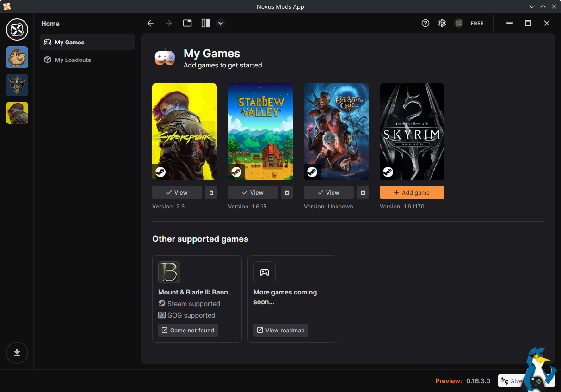Open the settings gear icon
The image size is (561, 392).
point(442,23)
